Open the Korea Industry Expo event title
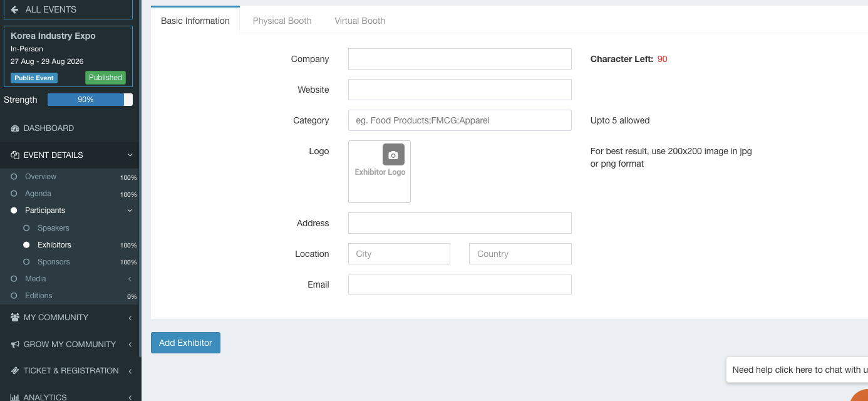Viewport: 868px width, 401px height. coord(53,36)
